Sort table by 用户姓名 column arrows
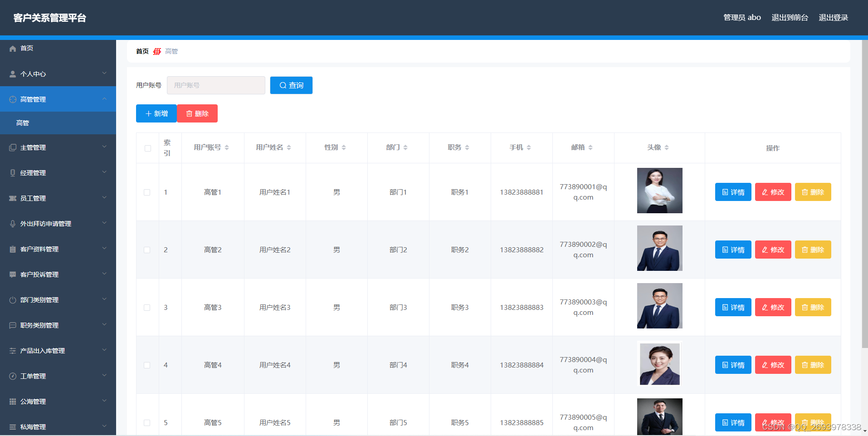Image resolution: width=868 pixels, height=436 pixels. click(x=289, y=147)
